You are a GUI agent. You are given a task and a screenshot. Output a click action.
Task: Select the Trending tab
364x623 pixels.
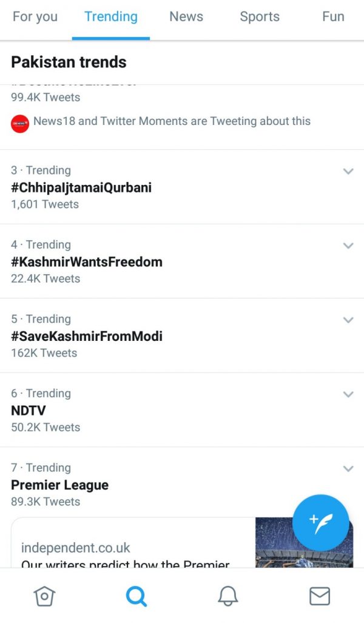[111, 17]
